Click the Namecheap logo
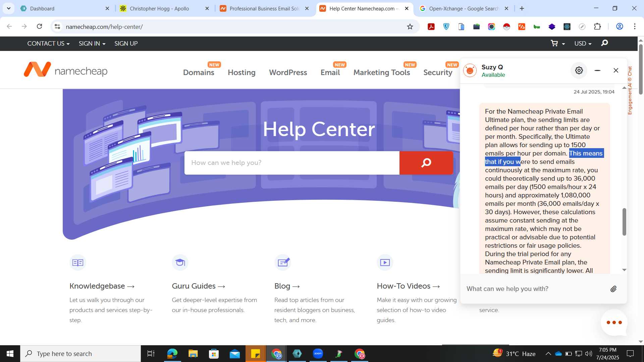The width and height of the screenshot is (644, 362). pyautogui.click(x=66, y=70)
